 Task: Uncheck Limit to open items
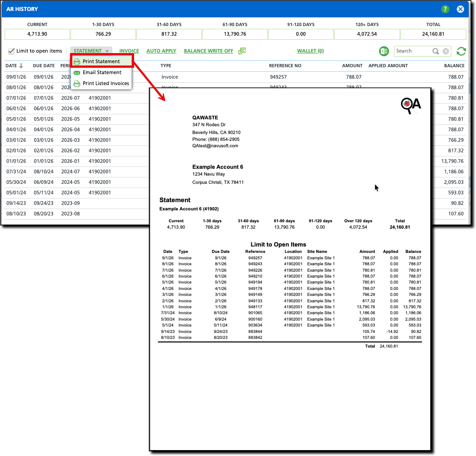tap(11, 51)
